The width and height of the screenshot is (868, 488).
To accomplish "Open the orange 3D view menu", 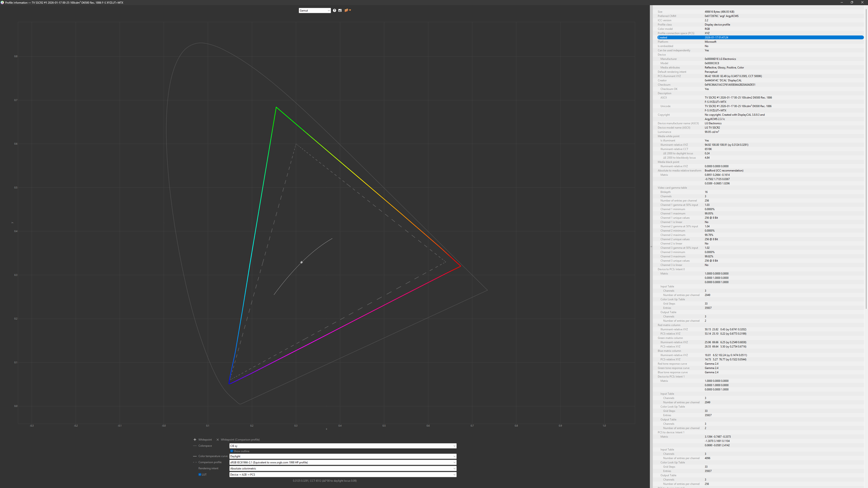I will (347, 10).
